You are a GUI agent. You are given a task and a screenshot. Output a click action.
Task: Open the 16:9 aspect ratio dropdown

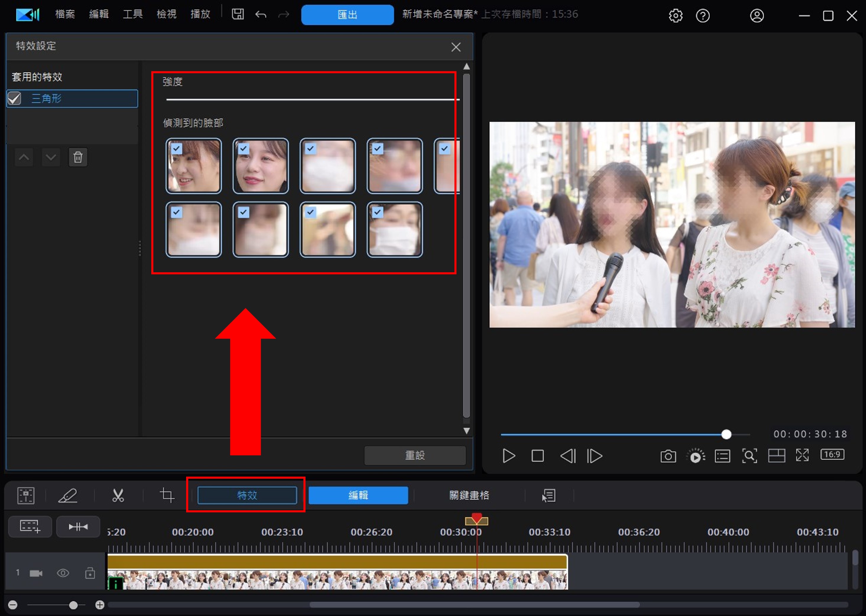click(x=832, y=454)
